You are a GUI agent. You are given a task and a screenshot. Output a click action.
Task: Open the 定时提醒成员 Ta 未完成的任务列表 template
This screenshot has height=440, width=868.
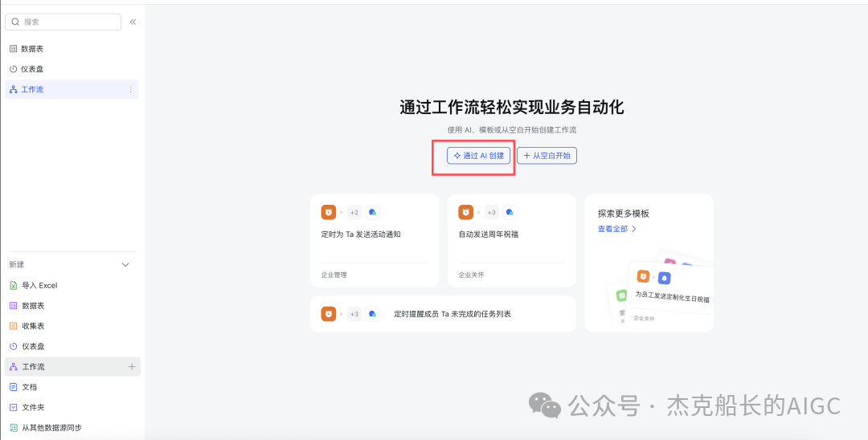[x=444, y=314]
